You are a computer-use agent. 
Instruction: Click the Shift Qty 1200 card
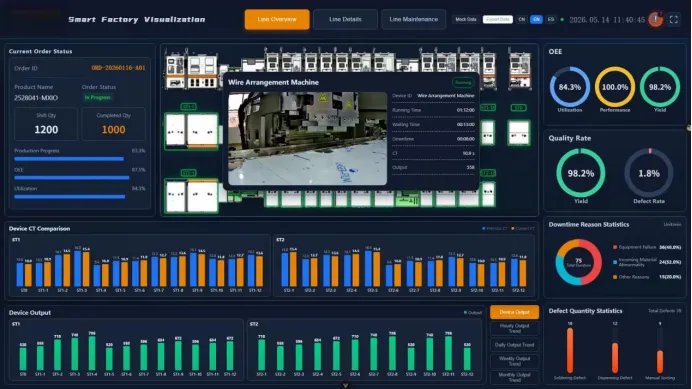coord(46,124)
